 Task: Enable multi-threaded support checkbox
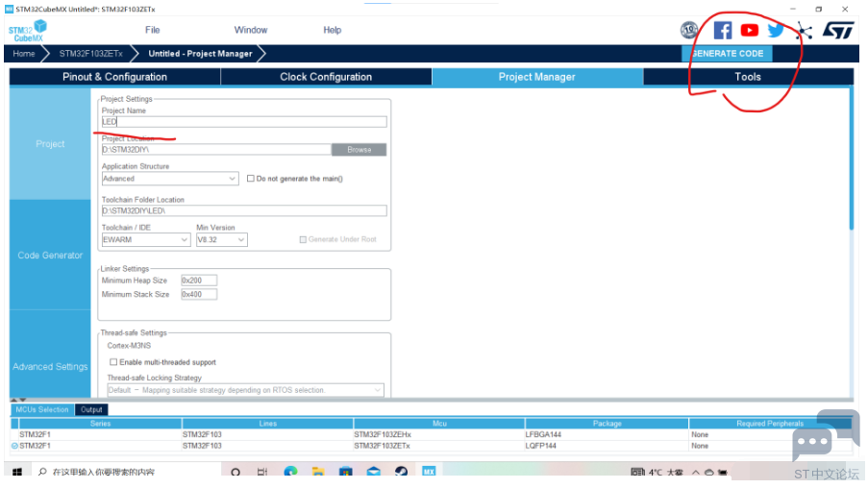click(113, 362)
